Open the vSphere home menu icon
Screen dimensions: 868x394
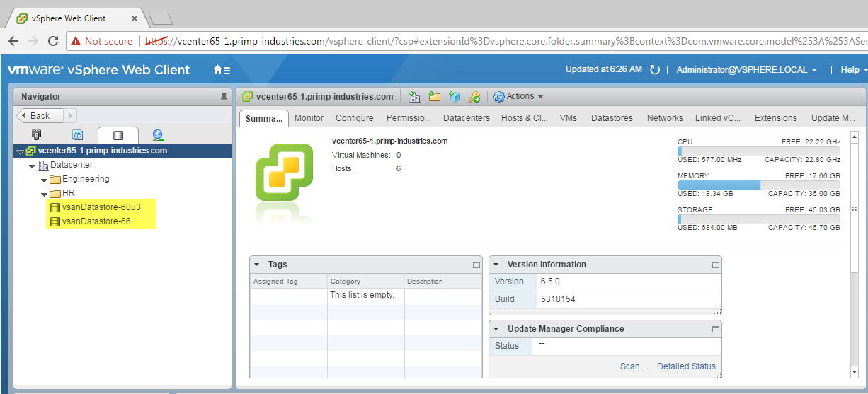click(x=222, y=70)
